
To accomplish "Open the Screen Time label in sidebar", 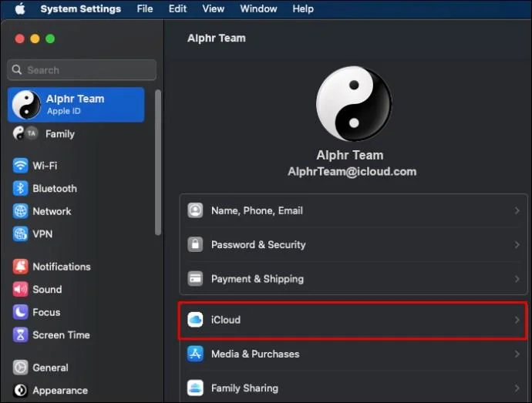I will coord(61,335).
